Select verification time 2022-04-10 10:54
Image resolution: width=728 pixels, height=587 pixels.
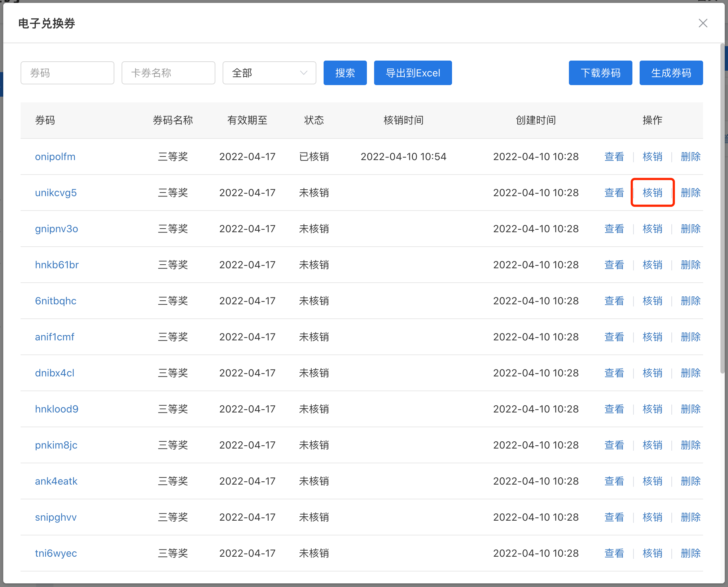click(x=403, y=156)
